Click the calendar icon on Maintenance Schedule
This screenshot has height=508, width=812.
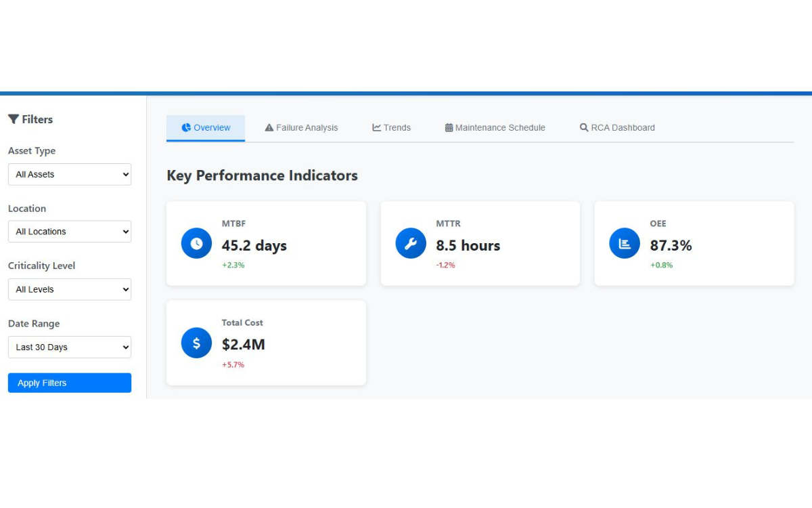point(448,127)
